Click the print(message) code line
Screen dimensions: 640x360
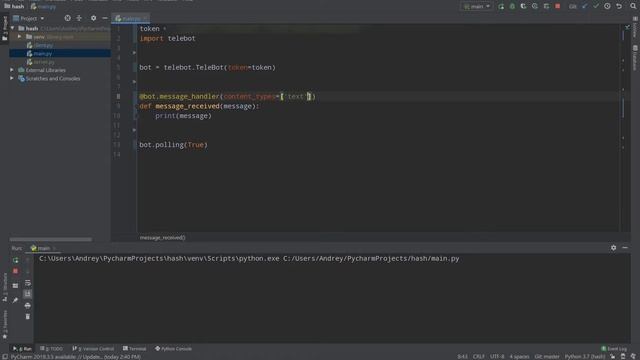click(183, 116)
